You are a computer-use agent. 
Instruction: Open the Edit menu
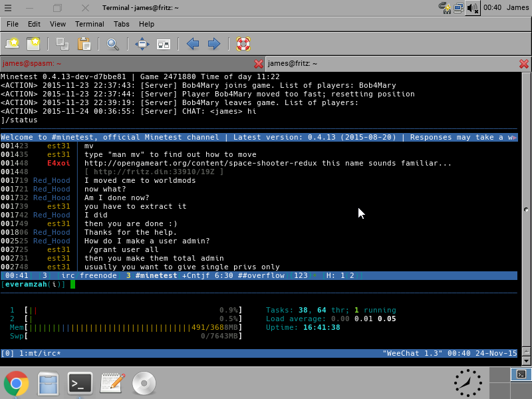point(35,24)
